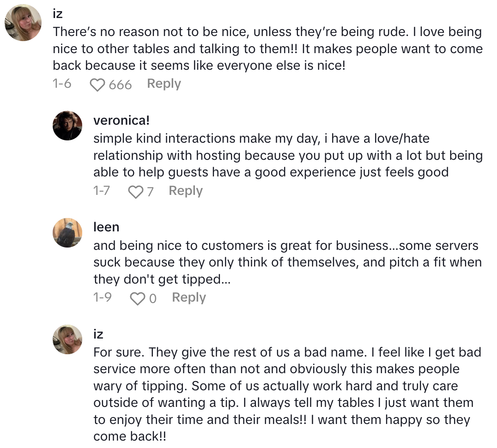The image size is (497, 448).
Task: Tap the heart on leen's reply
Action: (137, 299)
